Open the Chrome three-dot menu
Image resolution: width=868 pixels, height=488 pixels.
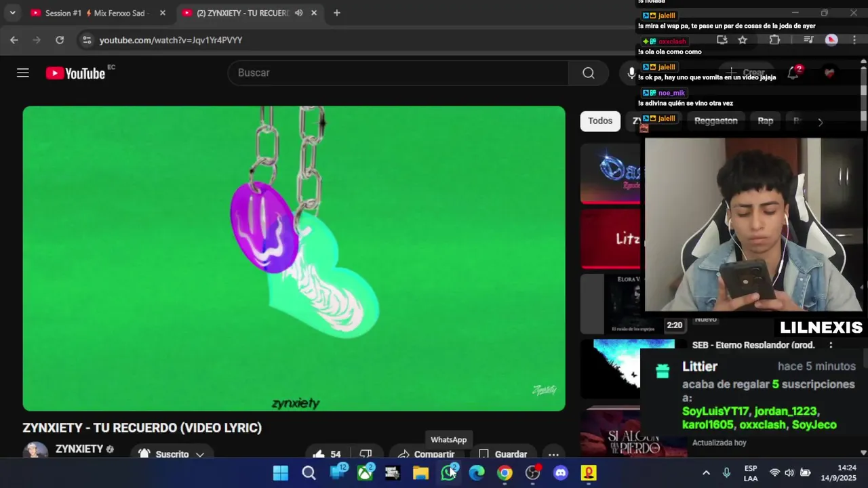coord(854,40)
